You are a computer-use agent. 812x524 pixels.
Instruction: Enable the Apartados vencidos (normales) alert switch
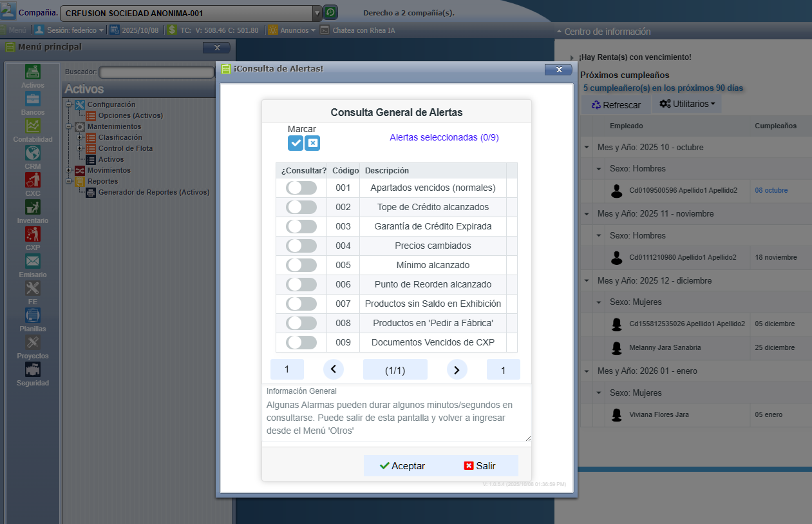(301, 188)
